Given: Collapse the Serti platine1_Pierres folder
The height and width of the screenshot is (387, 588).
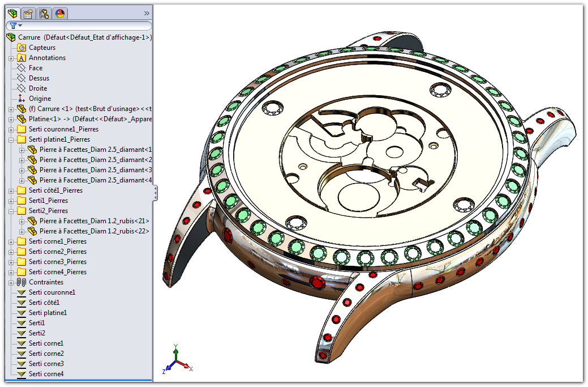Looking at the screenshot, I should (11, 139).
